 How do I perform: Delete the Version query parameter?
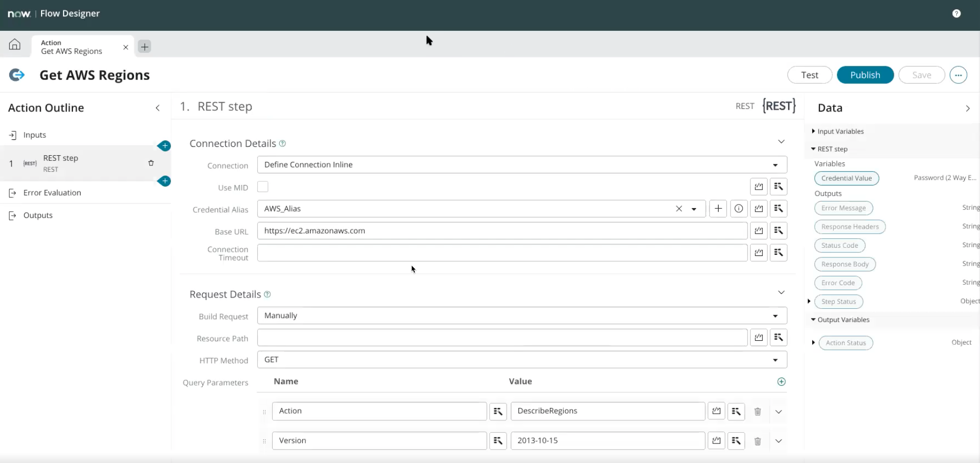point(757,441)
